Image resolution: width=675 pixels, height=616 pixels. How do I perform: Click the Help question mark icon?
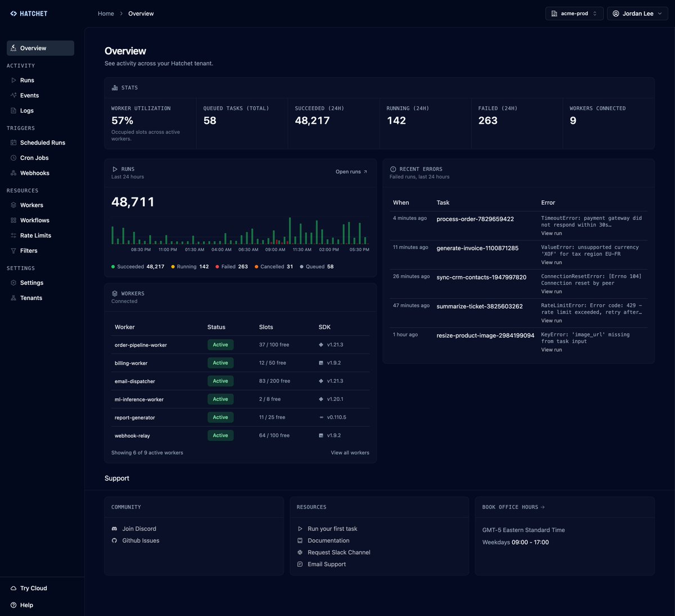tap(13, 605)
